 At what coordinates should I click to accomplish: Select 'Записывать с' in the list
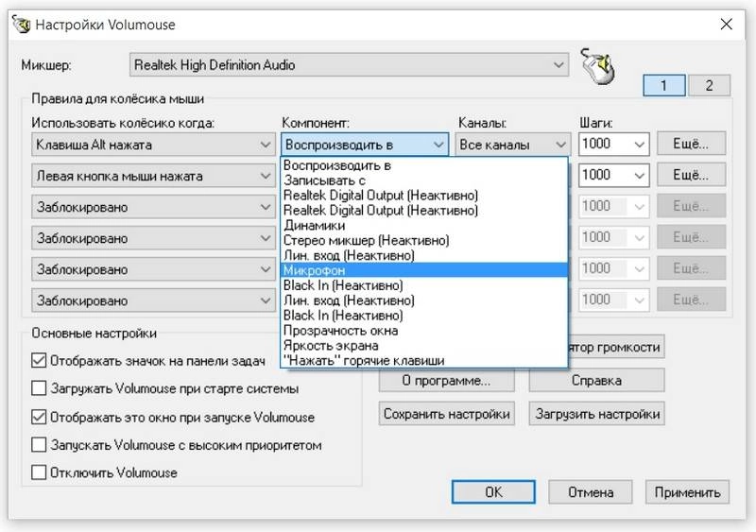423,180
